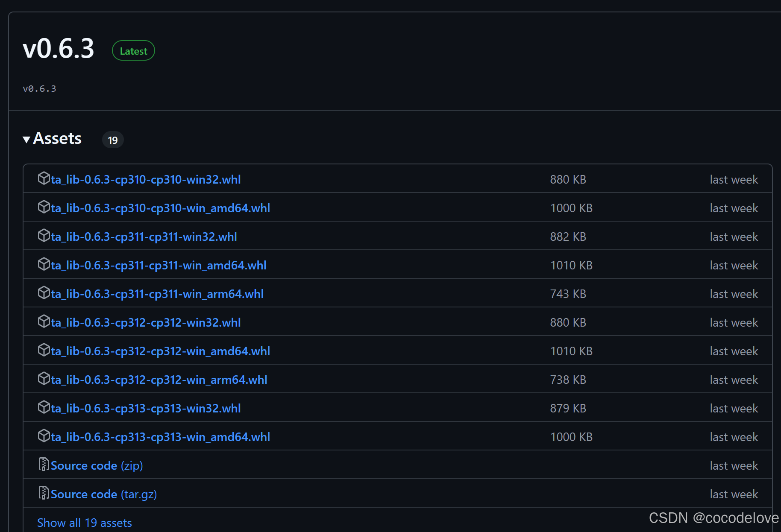Click the package icon beside ta_lib-0.6.3-cp310-cp310-win_amd64.whl
This screenshot has height=532, width=781.
point(44,207)
